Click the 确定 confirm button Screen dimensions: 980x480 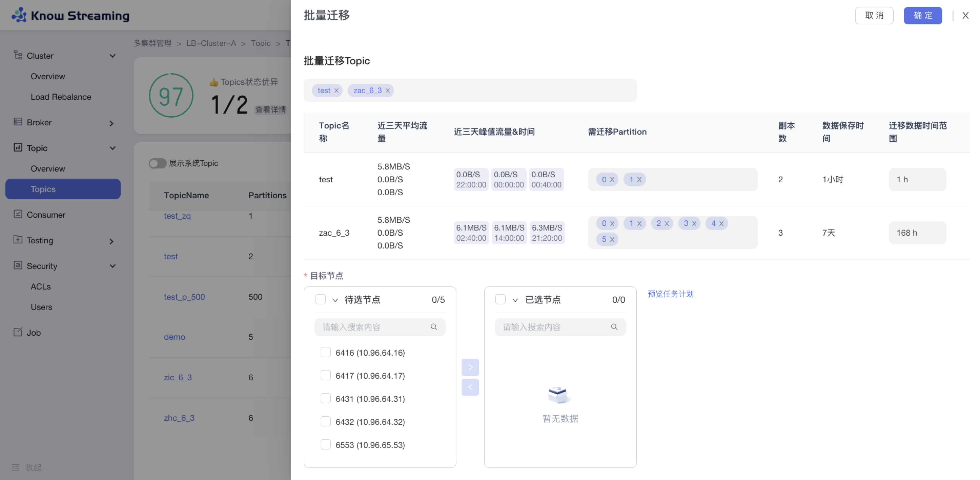pos(923,16)
